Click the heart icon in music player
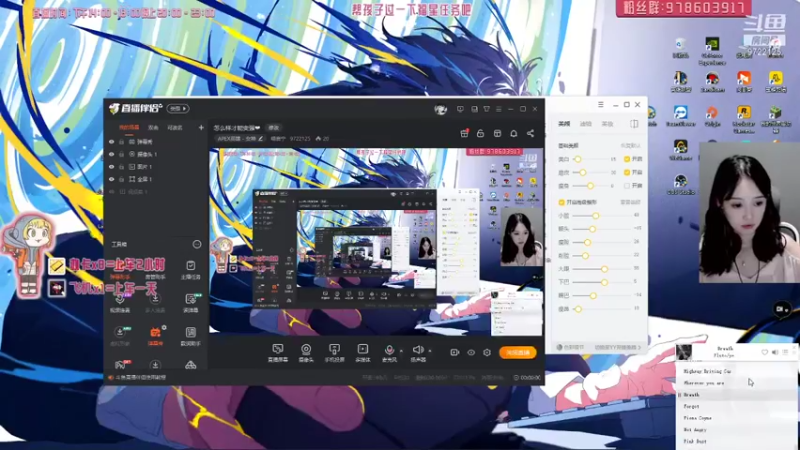 [764, 352]
